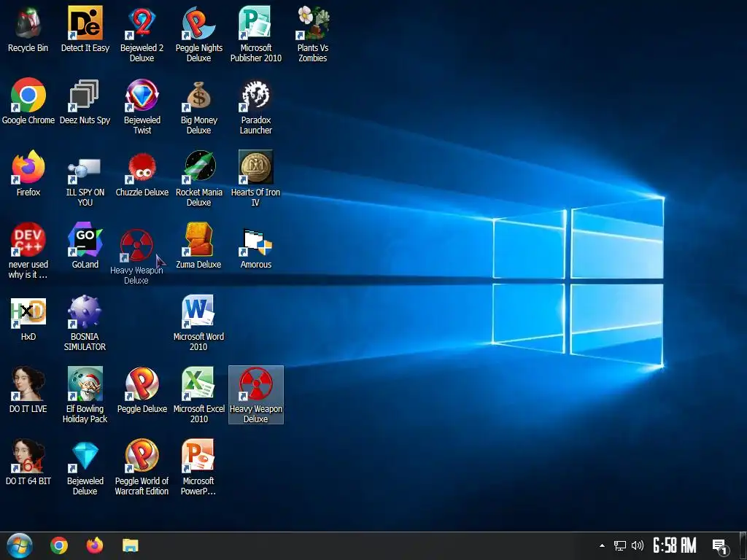Open the Windows Start menu orb
This screenshot has height=560, width=747.
20,545
